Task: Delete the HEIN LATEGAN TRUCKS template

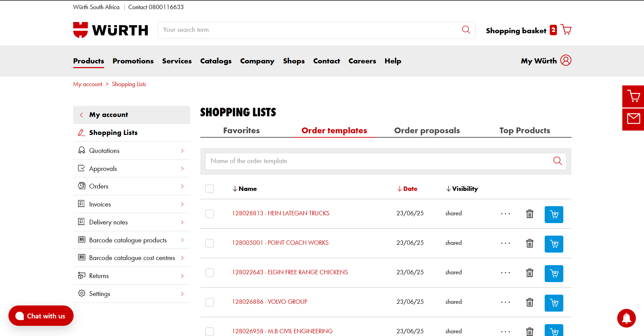Action: point(530,214)
